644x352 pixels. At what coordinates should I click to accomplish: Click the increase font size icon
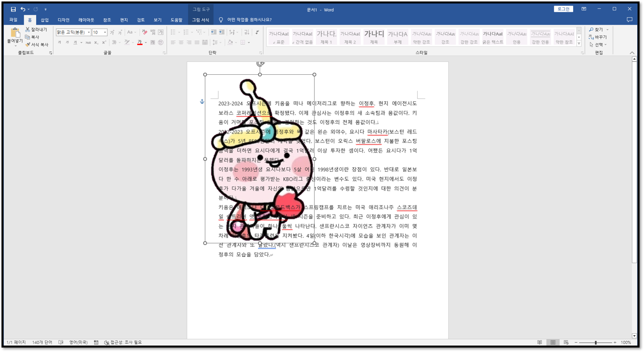coord(112,32)
